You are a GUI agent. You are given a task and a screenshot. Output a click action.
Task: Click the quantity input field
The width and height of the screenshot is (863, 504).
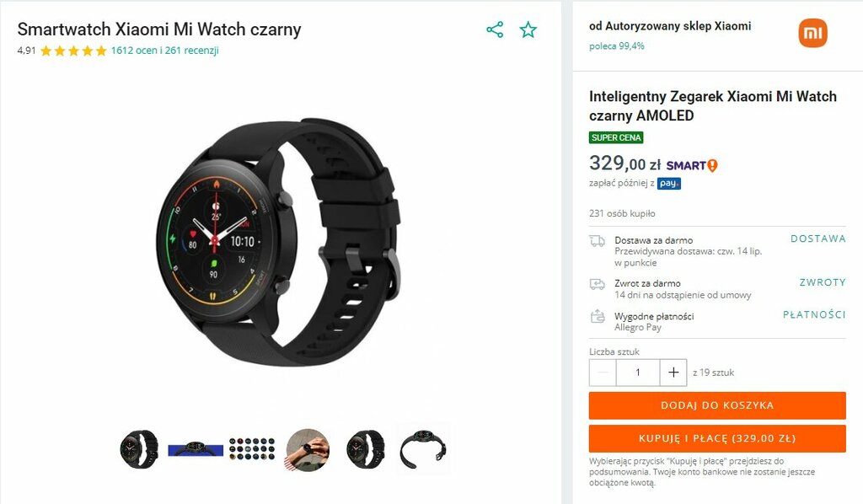(638, 373)
